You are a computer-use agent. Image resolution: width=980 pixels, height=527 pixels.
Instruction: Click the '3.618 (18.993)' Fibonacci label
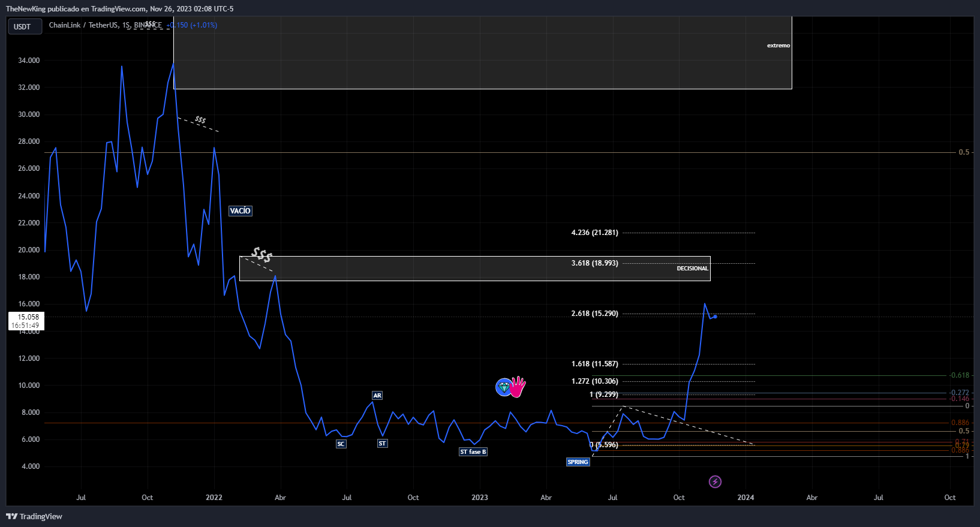[x=594, y=263]
